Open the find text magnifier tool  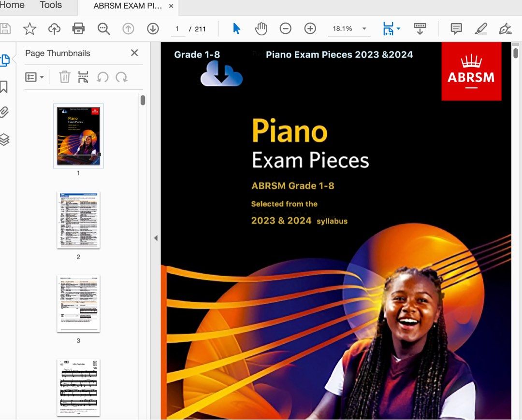pos(103,29)
